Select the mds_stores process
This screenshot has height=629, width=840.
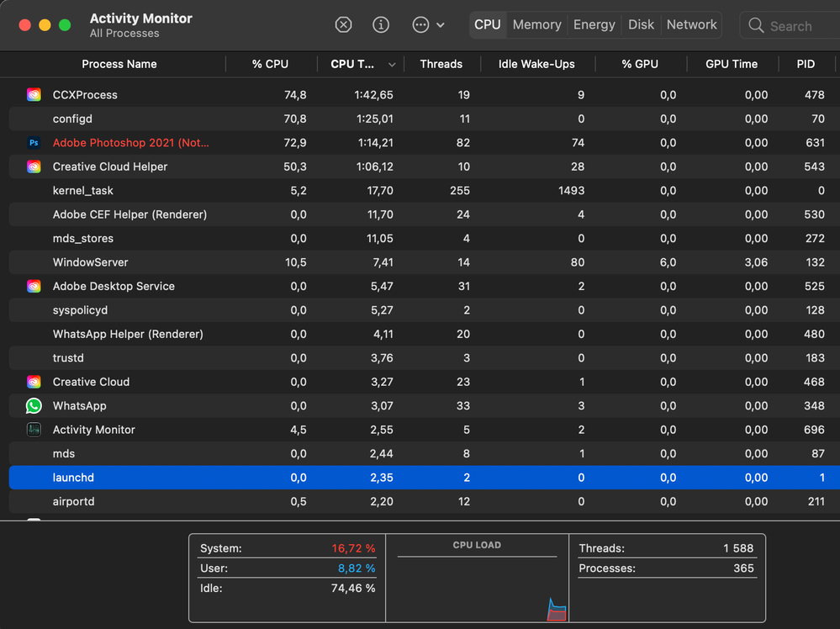(425, 239)
